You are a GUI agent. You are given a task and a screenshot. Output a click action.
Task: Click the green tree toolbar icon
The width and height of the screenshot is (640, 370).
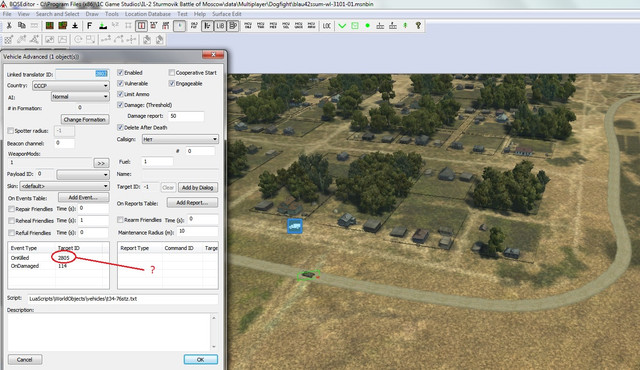[x=405, y=26]
